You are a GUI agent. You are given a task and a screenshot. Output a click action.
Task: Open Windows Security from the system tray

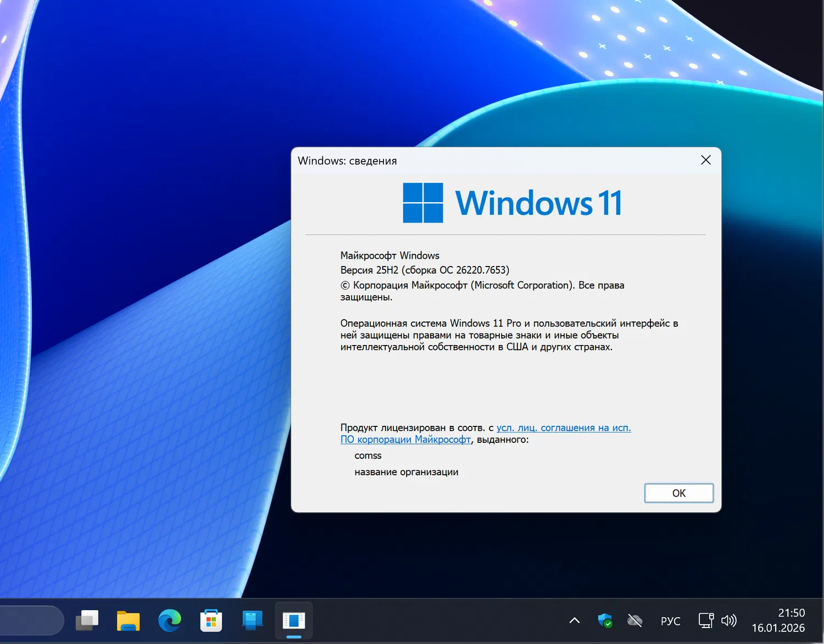coord(605,620)
